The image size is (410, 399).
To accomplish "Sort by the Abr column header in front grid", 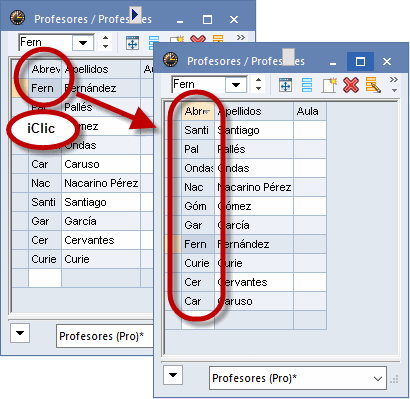I will [198, 111].
